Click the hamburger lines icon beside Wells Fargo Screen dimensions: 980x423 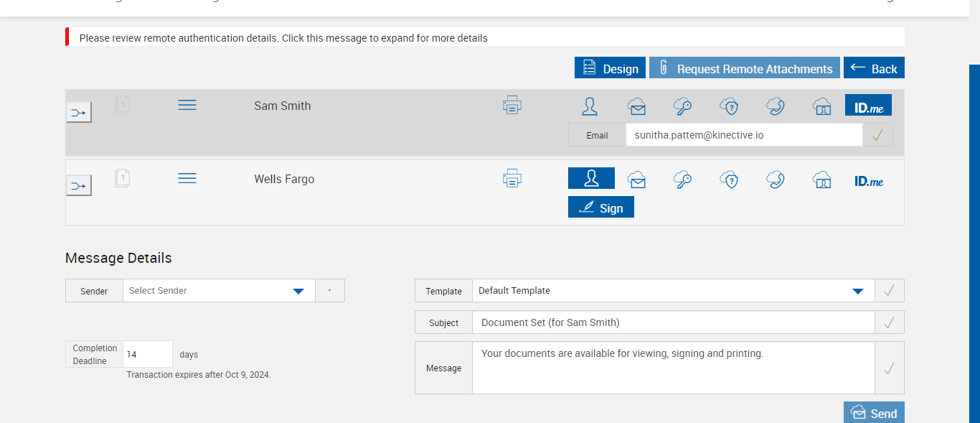coord(187,178)
